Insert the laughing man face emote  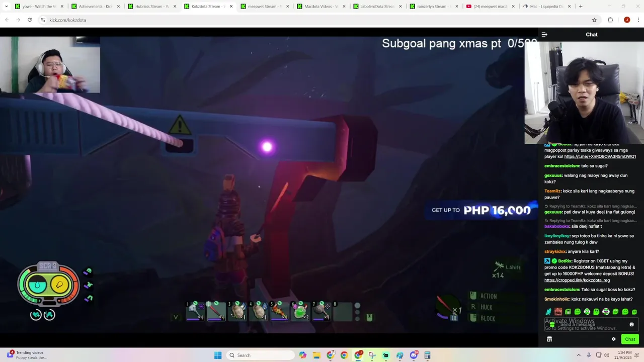pyautogui.click(x=558, y=312)
